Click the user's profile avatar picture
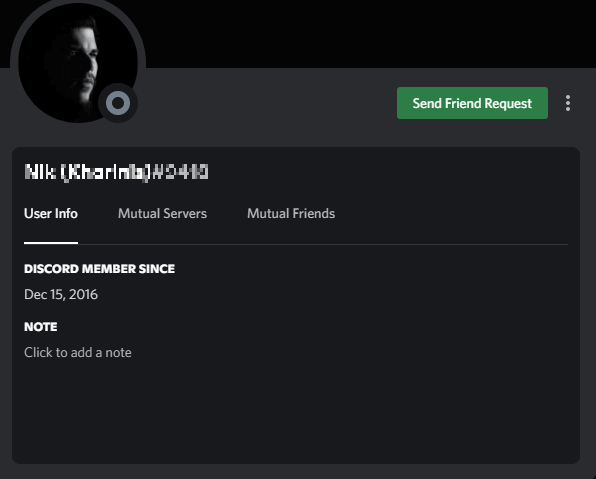This screenshot has height=479, width=596. 78,62
